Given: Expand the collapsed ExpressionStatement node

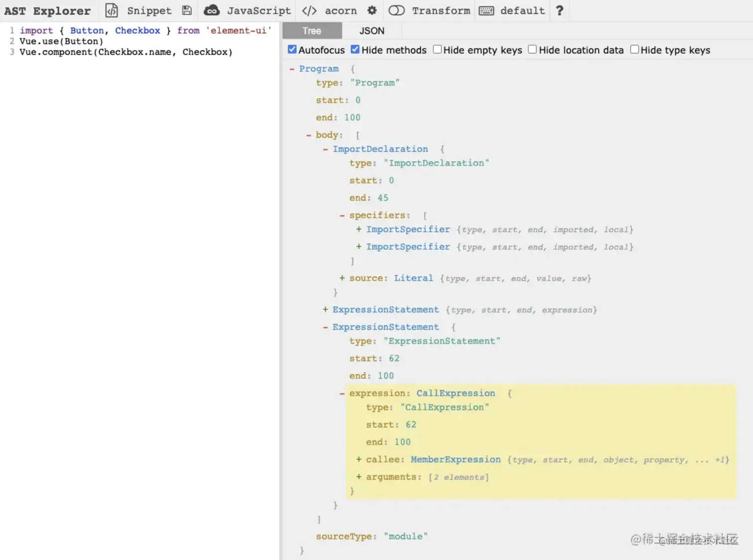Looking at the screenshot, I should coord(325,309).
